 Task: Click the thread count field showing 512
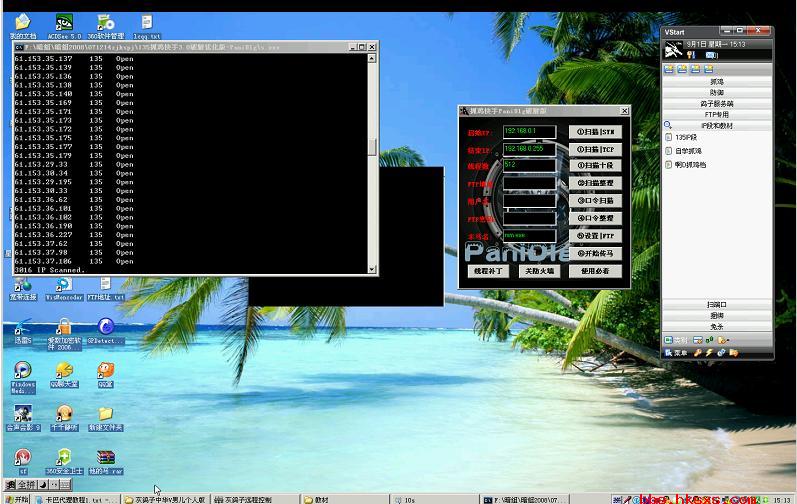[x=529, y=165]
